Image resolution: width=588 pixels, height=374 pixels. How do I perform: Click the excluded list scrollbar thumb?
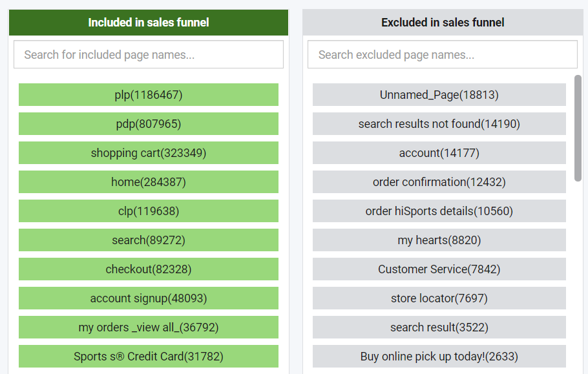tap(578, 129)
